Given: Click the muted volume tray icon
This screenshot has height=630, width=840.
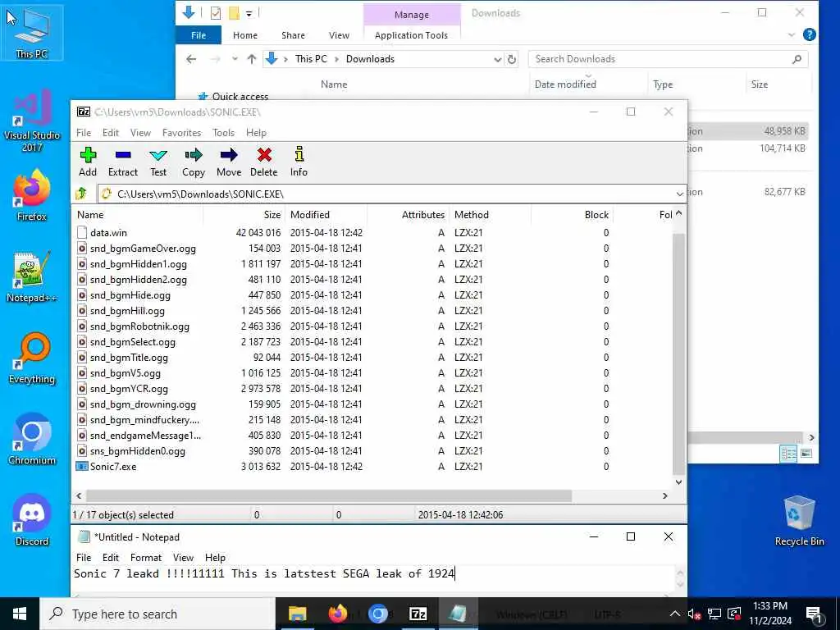Looking at the screenshot, I should pos(694,614).
